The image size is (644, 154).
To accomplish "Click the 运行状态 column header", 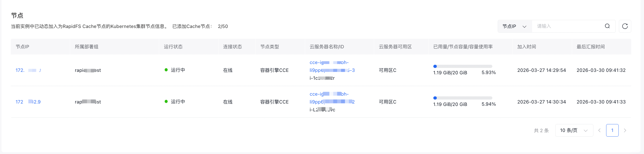I will coord(173,47).
